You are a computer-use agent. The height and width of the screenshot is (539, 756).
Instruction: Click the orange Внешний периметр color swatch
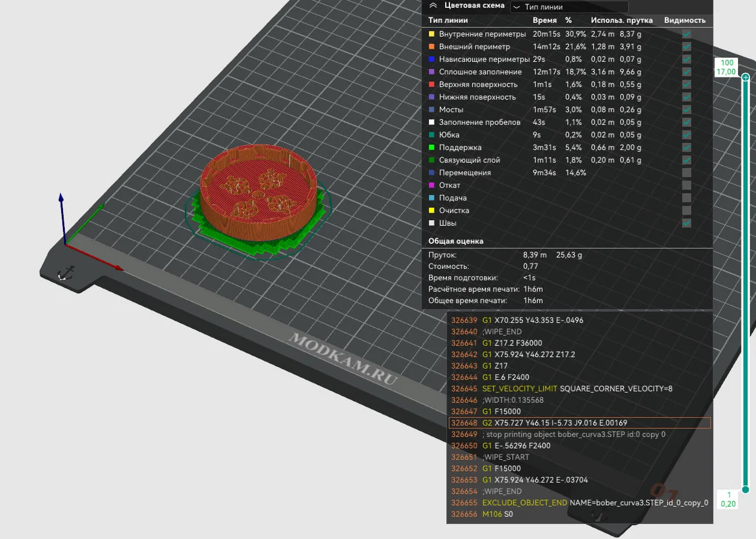pyautogui.click(x=431, y=47)
